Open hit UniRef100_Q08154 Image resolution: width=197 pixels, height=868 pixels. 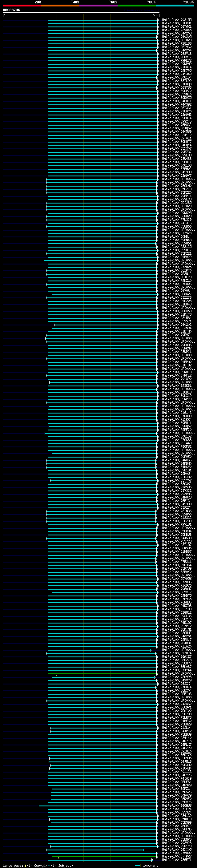pyautogui.click(x=177, y=78)
